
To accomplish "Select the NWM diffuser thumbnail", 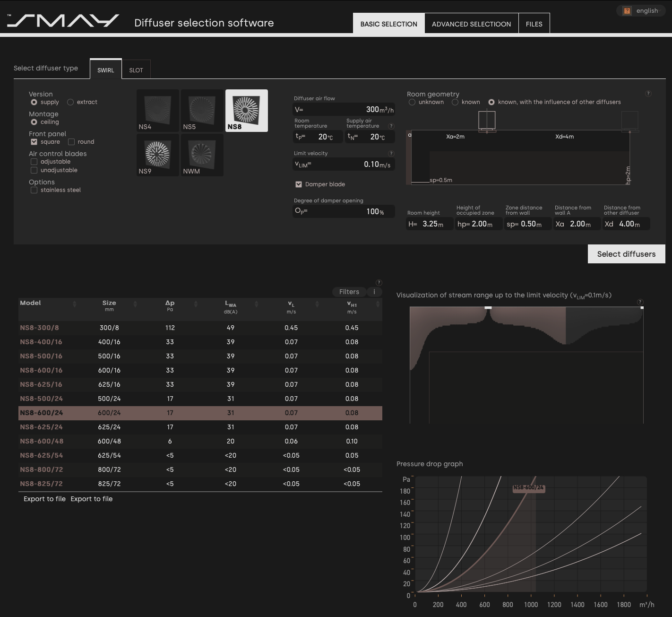I will 202,155.
